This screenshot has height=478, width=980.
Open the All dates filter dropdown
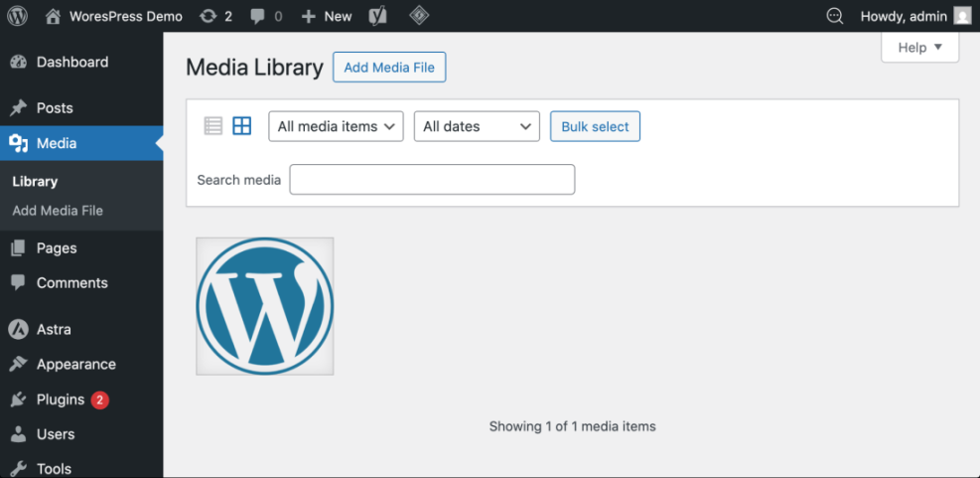[477, 126]
